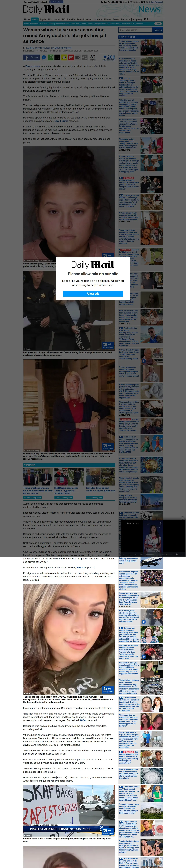Share the article on X
This screenshot has width=186, height=868.
click(x=57, y=58)
